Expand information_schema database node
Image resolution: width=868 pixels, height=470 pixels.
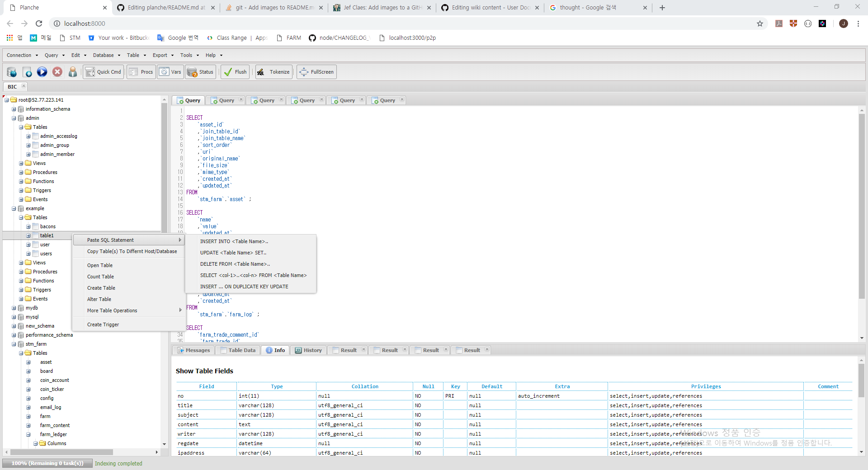pyautogui.click(x=14, y=109)
